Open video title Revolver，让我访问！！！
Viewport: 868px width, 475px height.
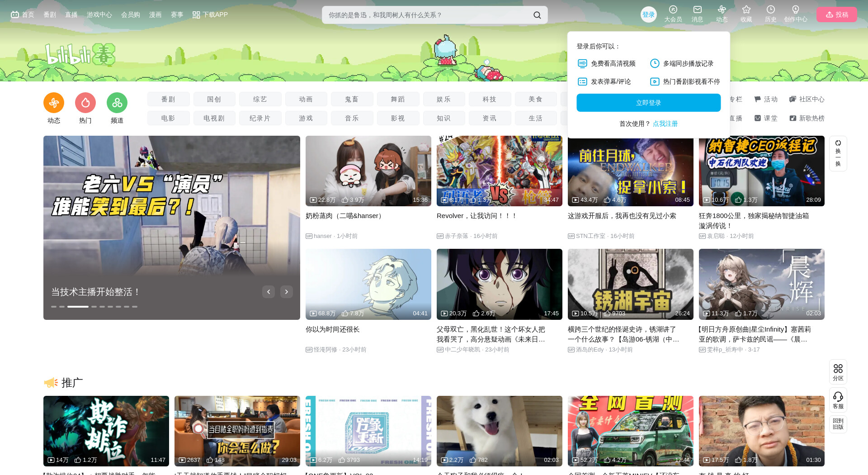pos(477,216)
